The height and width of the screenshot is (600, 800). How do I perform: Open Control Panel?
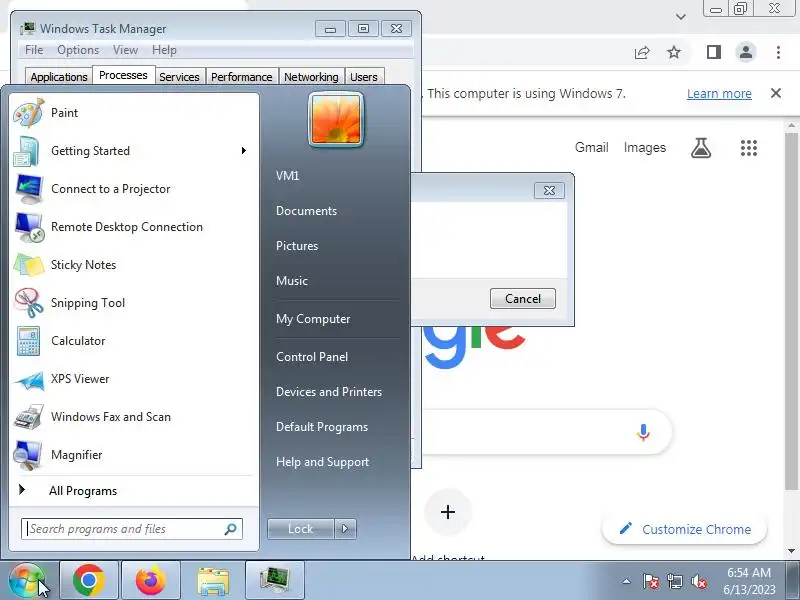pos(312,357)
